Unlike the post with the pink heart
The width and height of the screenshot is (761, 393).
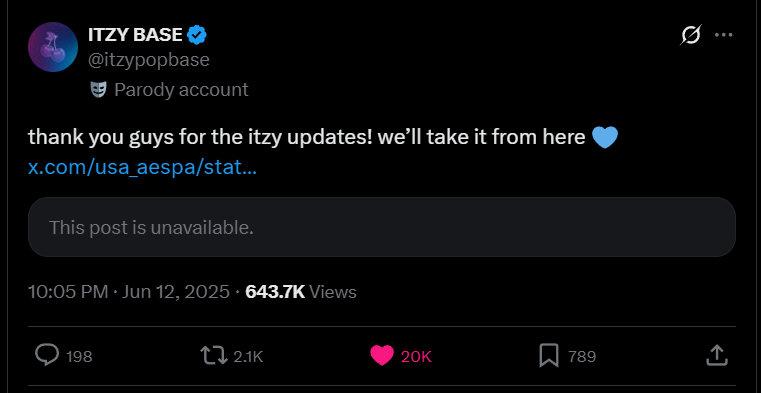tap(382, 356)
